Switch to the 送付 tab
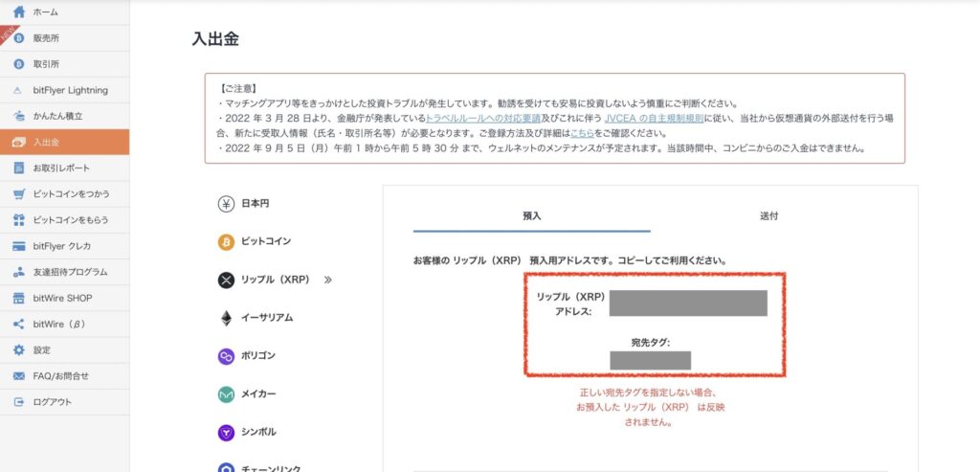This screenshot has height=472, width=980. pos(768,216)
